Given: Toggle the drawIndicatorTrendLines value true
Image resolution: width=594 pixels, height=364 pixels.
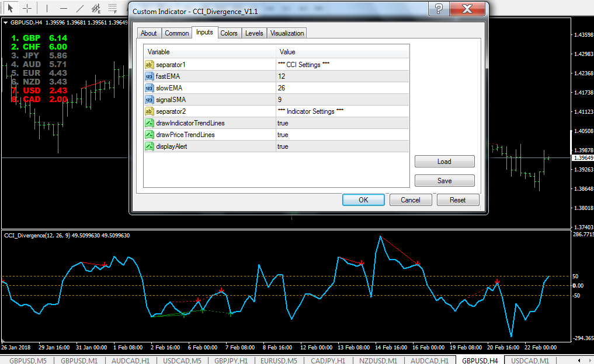Looking at the screenshot, I should pos(342,123).
